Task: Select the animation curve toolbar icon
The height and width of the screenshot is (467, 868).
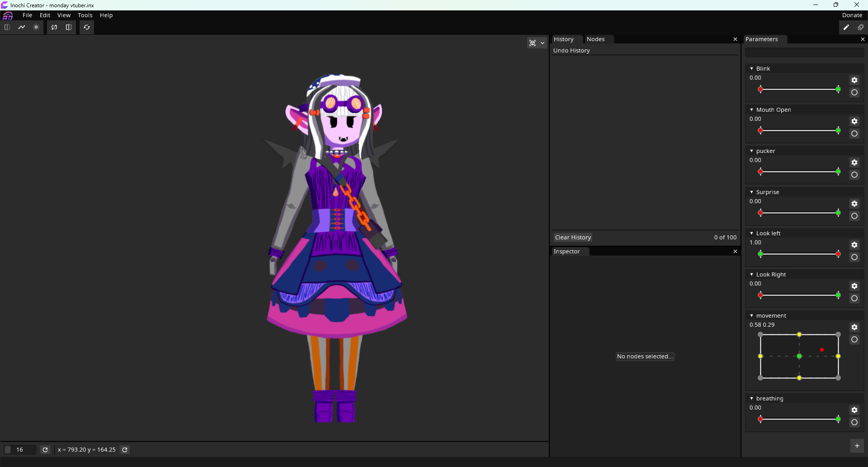Action: click(x=22, y=27)
